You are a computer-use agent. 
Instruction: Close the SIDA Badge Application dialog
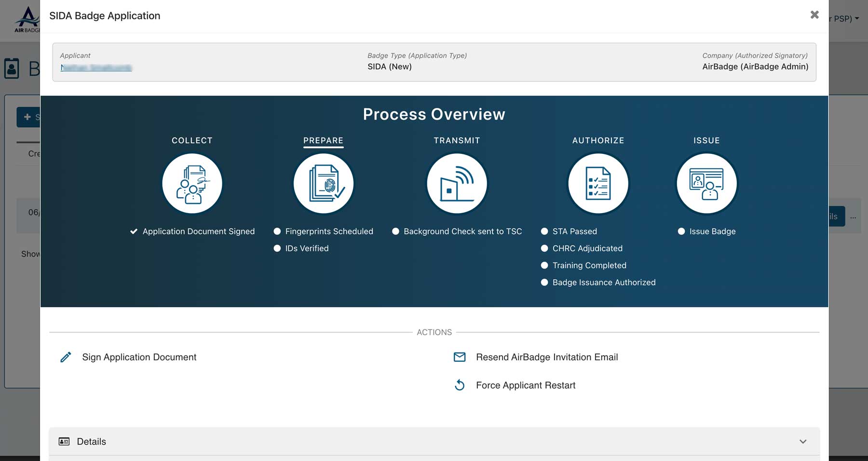coord(814,15)
